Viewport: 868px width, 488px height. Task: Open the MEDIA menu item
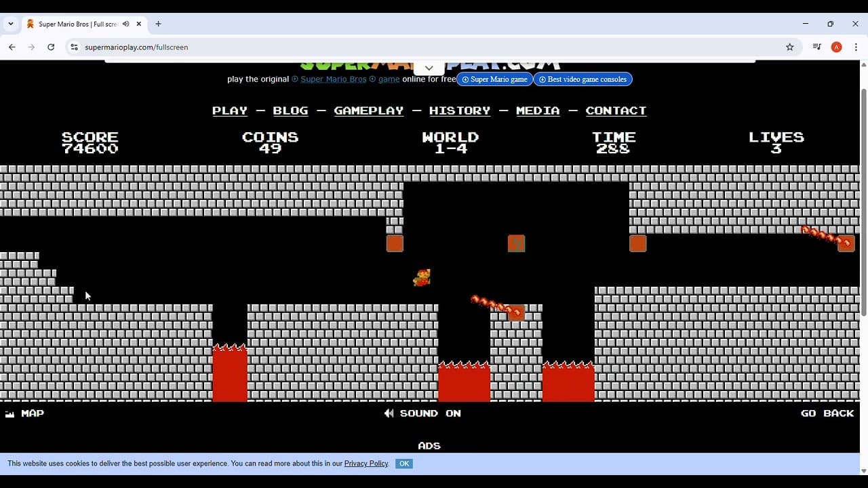pyautogui.click(x=538, y=110)
